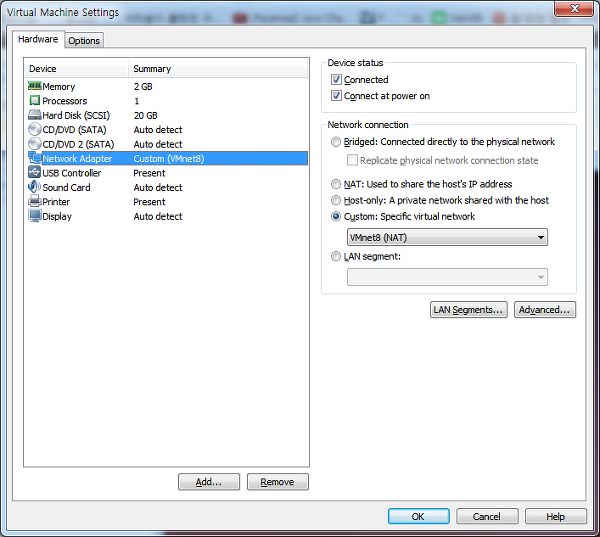
Task: Cancel the settings dialog
Action: coord(487,516)
